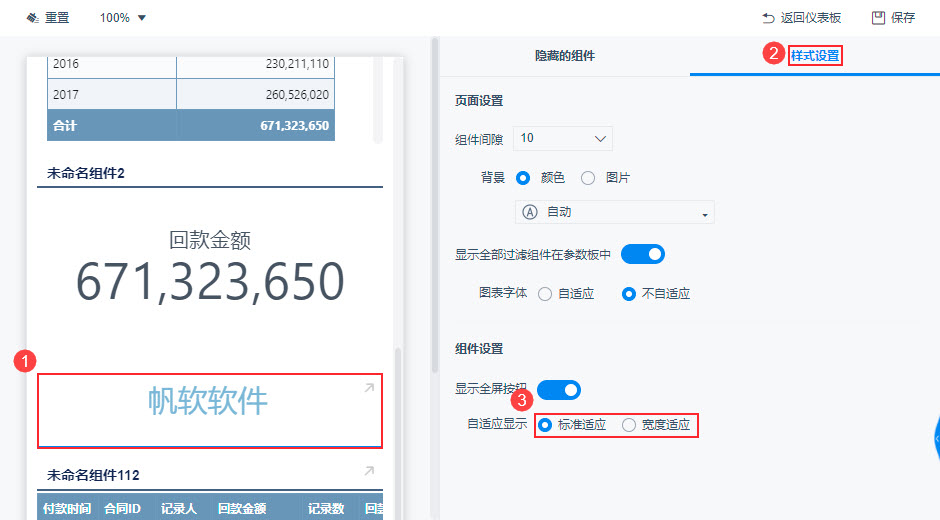
Task: Click the 记录人 column header
Action: coord(179,509)
